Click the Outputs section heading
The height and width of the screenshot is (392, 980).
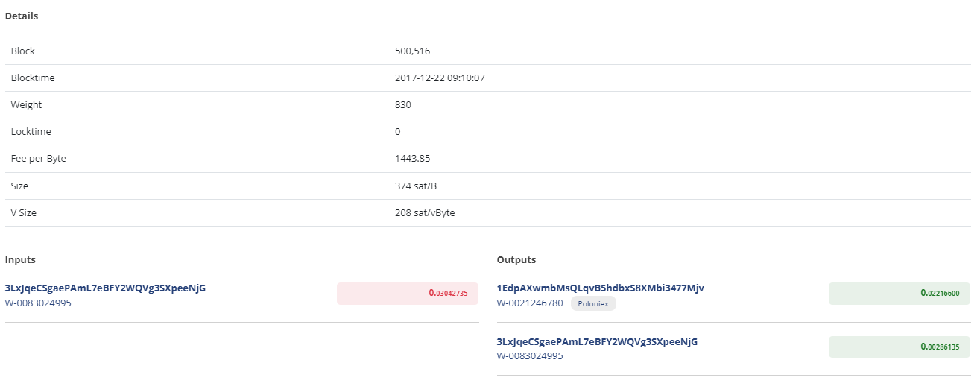pos(516,260)
